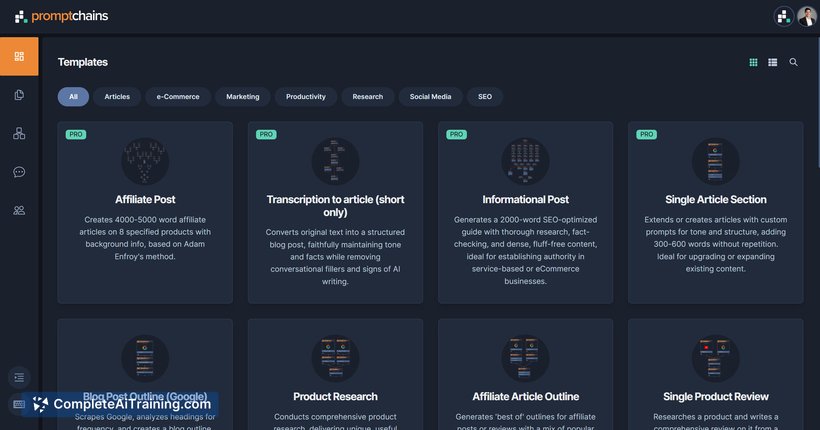Open the chains blocks icon in sidebar

19,133
